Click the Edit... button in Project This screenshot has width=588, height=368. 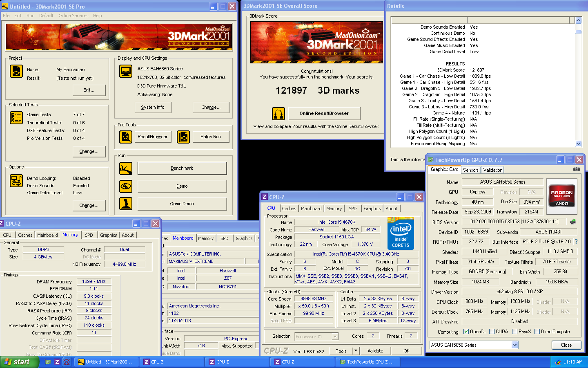click(x=89, y=90)
